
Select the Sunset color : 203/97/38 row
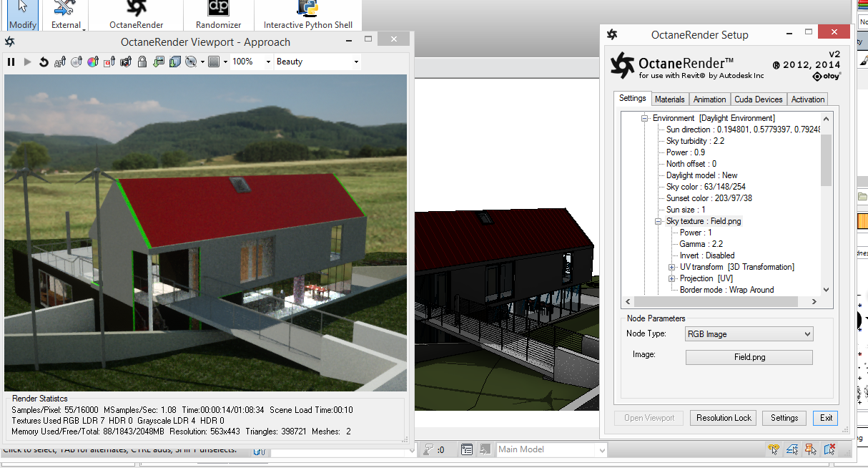click(x=709, y=198)
